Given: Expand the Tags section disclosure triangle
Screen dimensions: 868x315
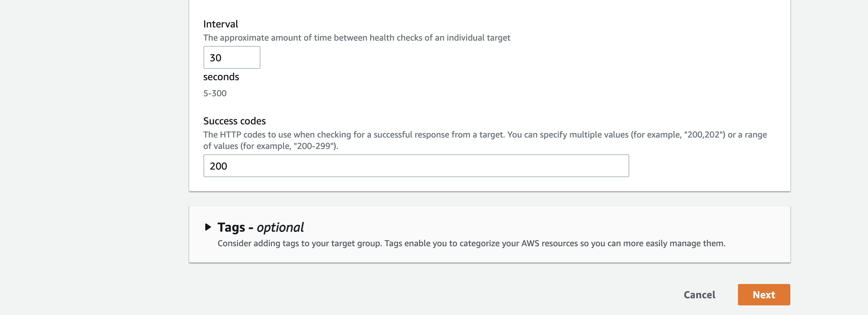Looking at the screenshot, I should 208,227.
